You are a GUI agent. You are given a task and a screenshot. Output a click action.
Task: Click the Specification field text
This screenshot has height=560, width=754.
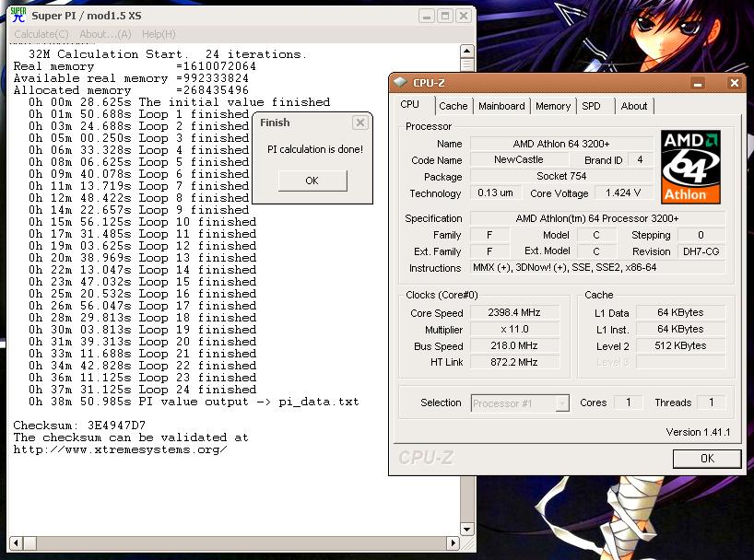point(596,218)
